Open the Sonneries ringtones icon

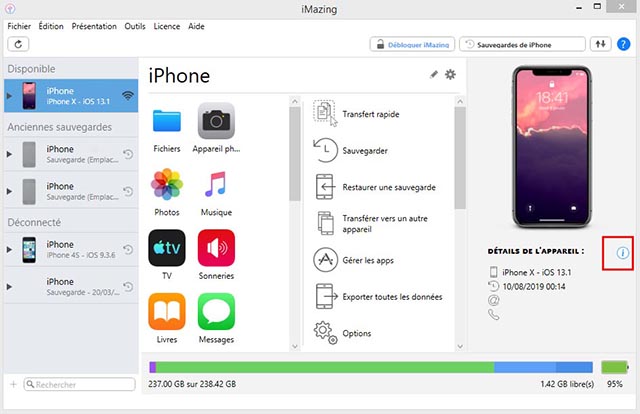(216, 248)
